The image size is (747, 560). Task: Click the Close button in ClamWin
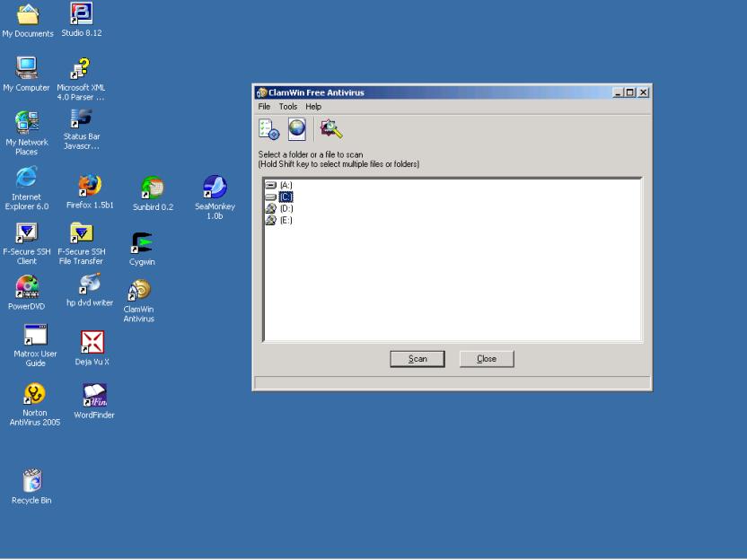tap(487, 359)
